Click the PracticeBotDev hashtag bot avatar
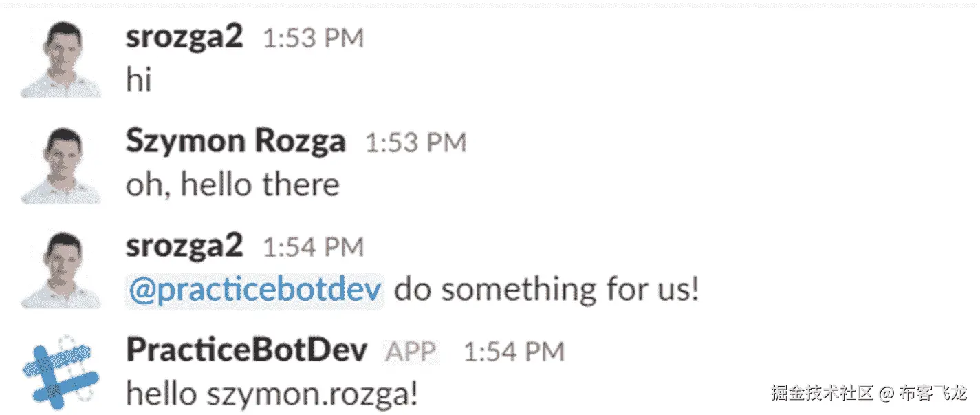 click(x=61, y=372)
